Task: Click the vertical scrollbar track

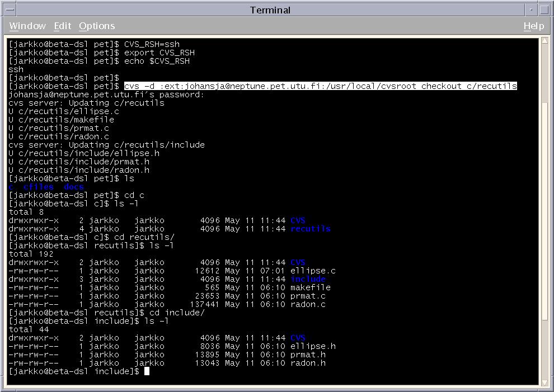Action: pyautogui.click(x=544, y=212)
